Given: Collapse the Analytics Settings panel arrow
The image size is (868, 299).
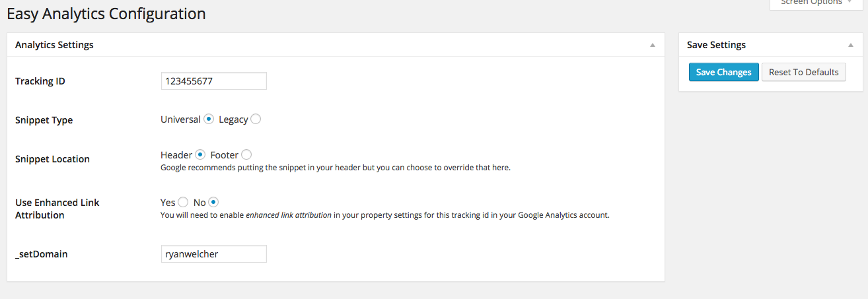Looking at the screenshot, I should tap(652, 45).
